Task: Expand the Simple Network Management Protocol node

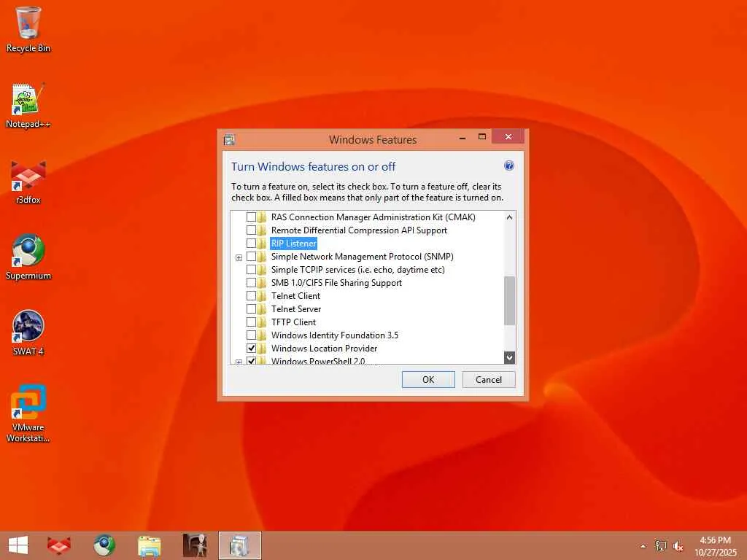Action: coord(239,257)
